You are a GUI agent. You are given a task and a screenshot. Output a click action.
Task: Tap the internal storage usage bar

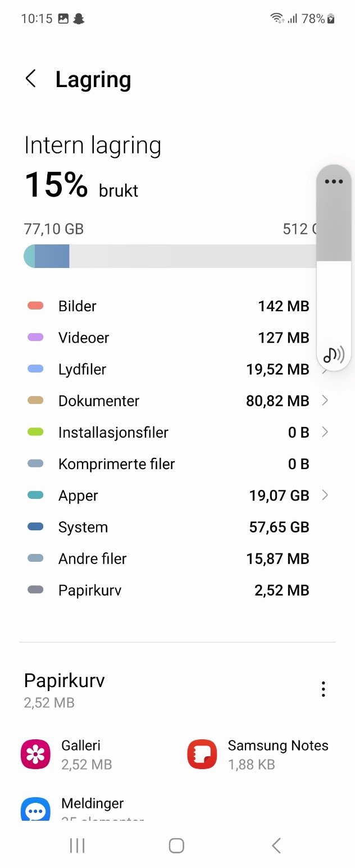(169, 256)
